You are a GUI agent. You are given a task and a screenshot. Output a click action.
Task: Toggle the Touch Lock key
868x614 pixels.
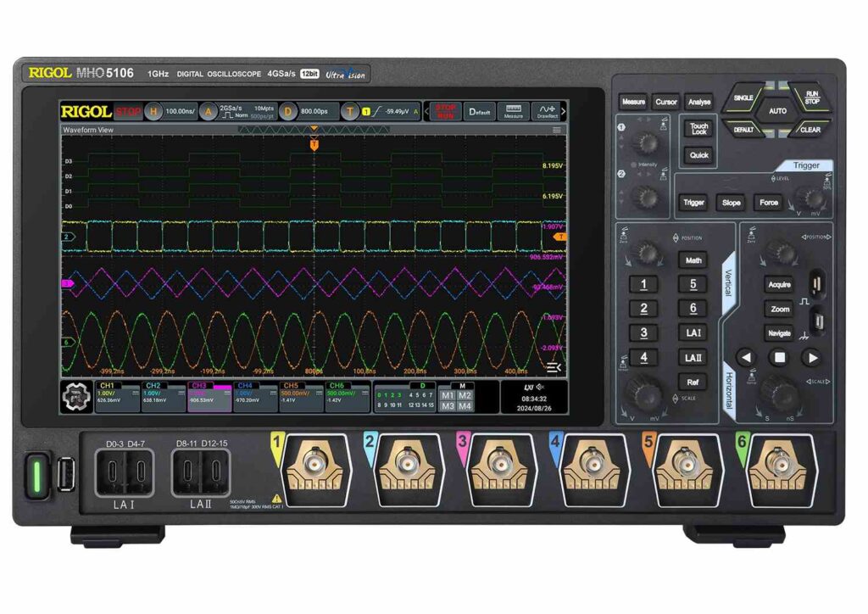pos(698,129)
